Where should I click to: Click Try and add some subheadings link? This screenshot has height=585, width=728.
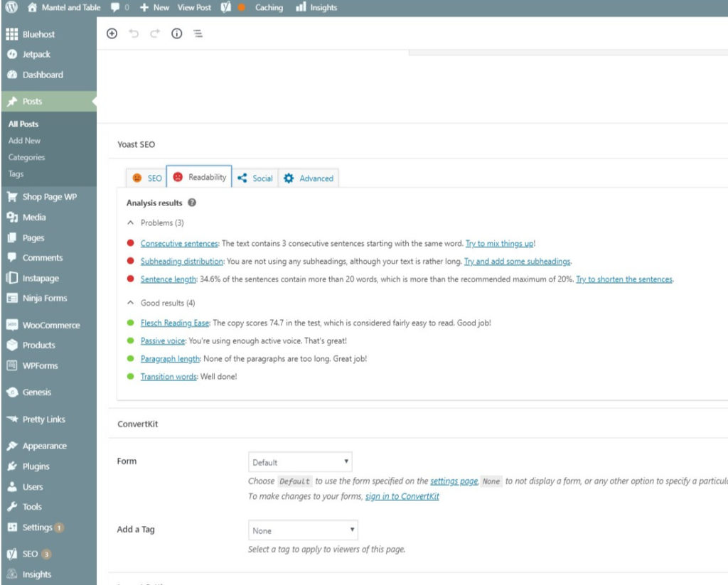click(x=518, y=262)
